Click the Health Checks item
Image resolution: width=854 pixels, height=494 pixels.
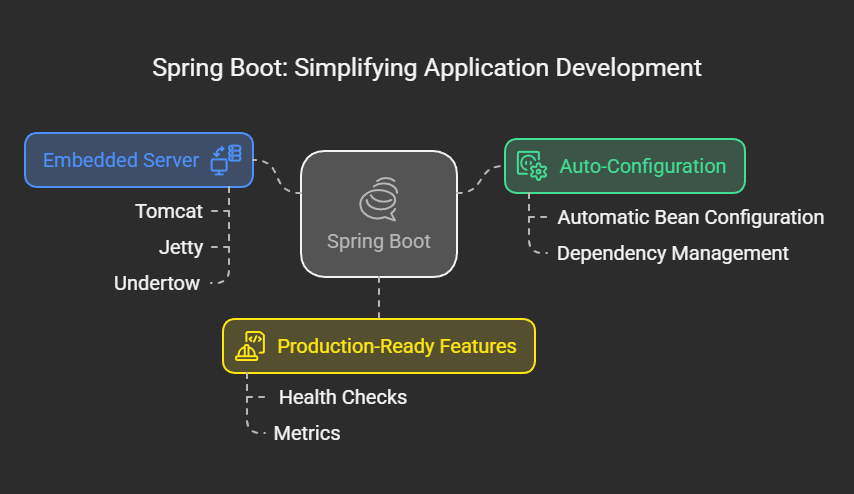(343, 397)
